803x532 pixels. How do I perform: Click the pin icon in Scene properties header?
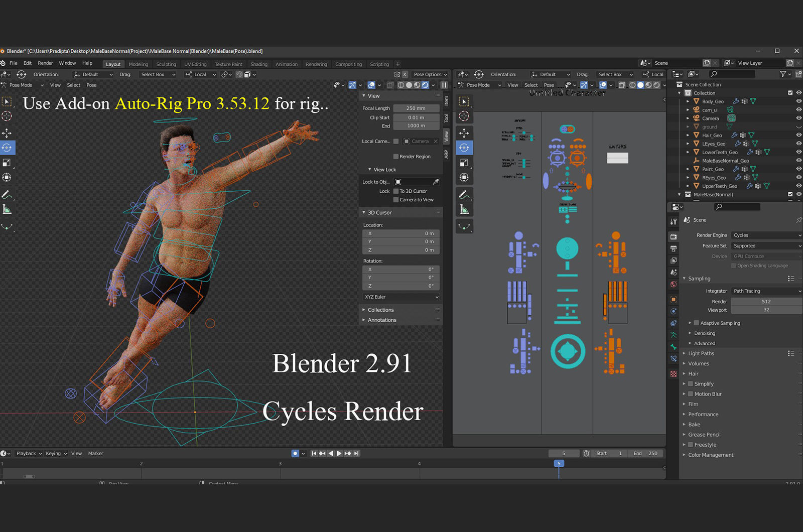[x=798, y=220]
